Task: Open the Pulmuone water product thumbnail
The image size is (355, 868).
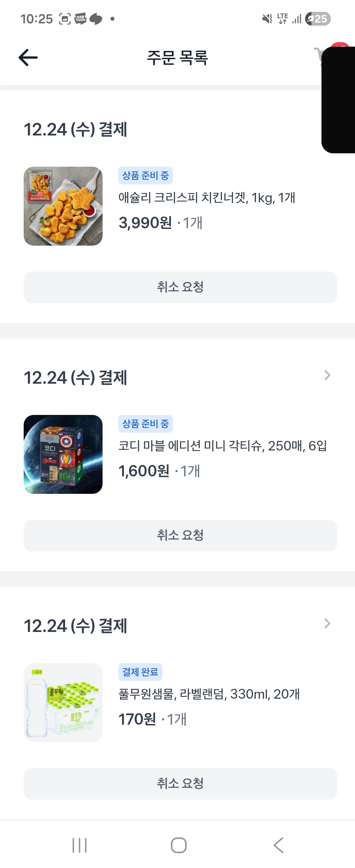Action: pos(63,703)
